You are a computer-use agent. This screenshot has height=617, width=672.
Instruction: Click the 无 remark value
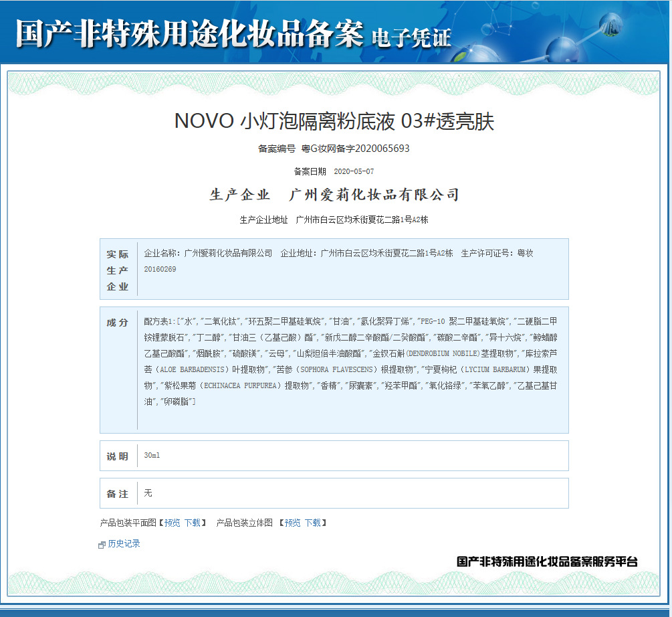coord(148,493)
